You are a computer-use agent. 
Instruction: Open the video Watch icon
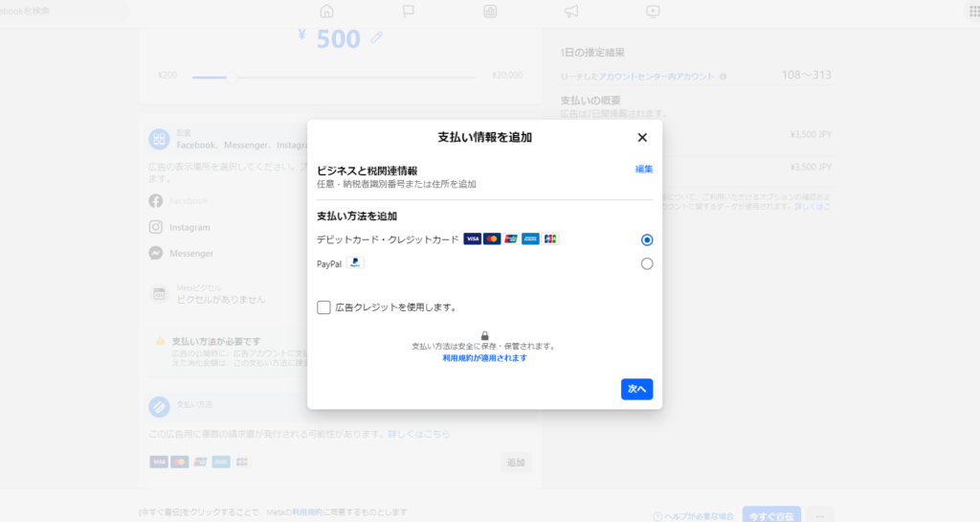[653, 11]
